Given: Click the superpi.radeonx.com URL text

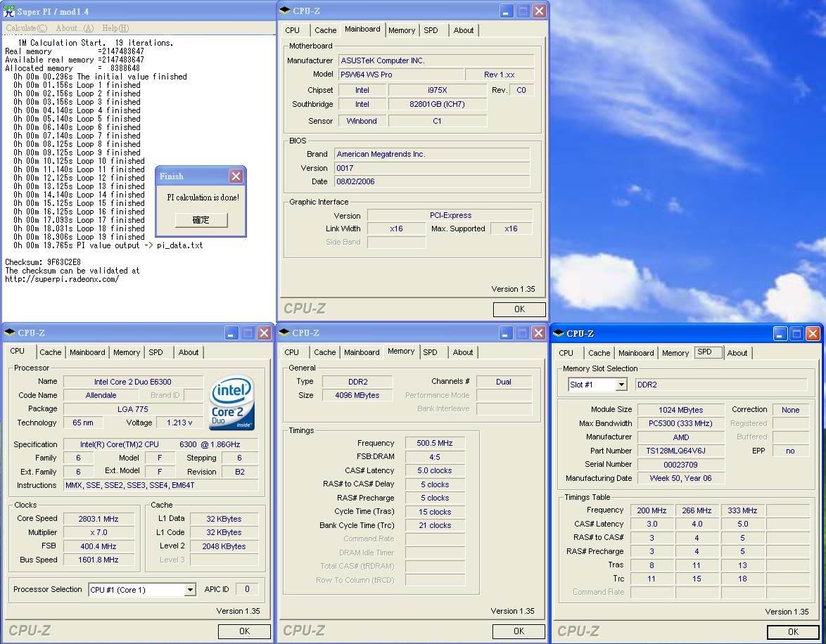Looking at the screenshot, I should (62, 279).
